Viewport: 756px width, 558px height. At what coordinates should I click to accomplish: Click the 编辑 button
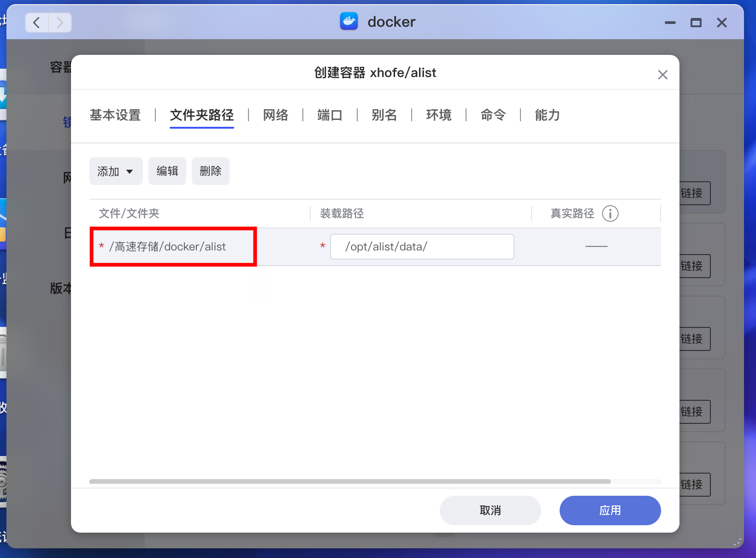(167, 171)
